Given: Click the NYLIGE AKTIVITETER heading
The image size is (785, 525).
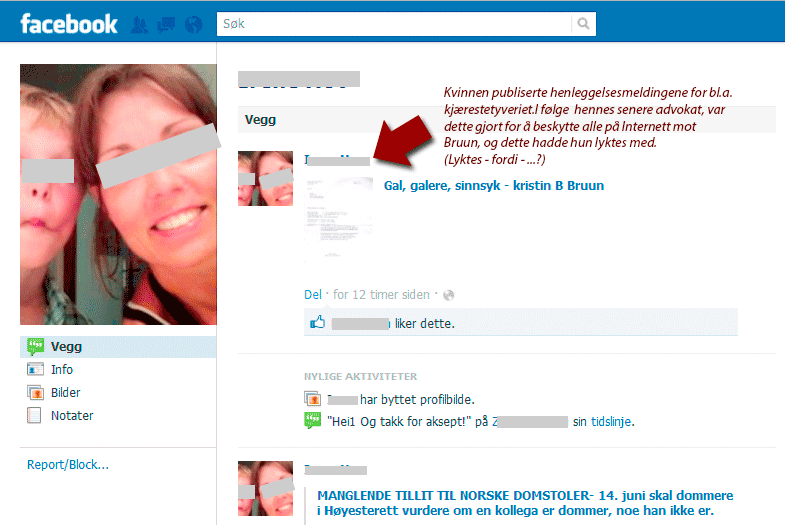Looking at the screenshot, I should pyautogui.click(x=360, y=376).
